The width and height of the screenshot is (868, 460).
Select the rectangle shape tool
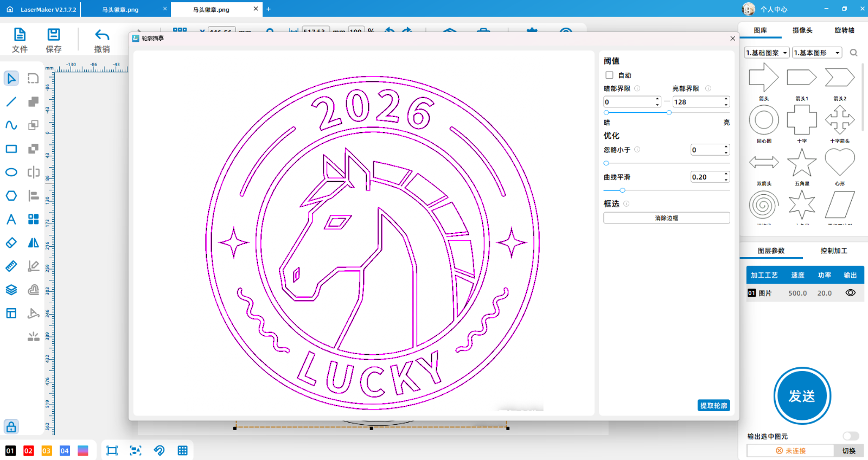pyautogui.click(x=11, y=149)
